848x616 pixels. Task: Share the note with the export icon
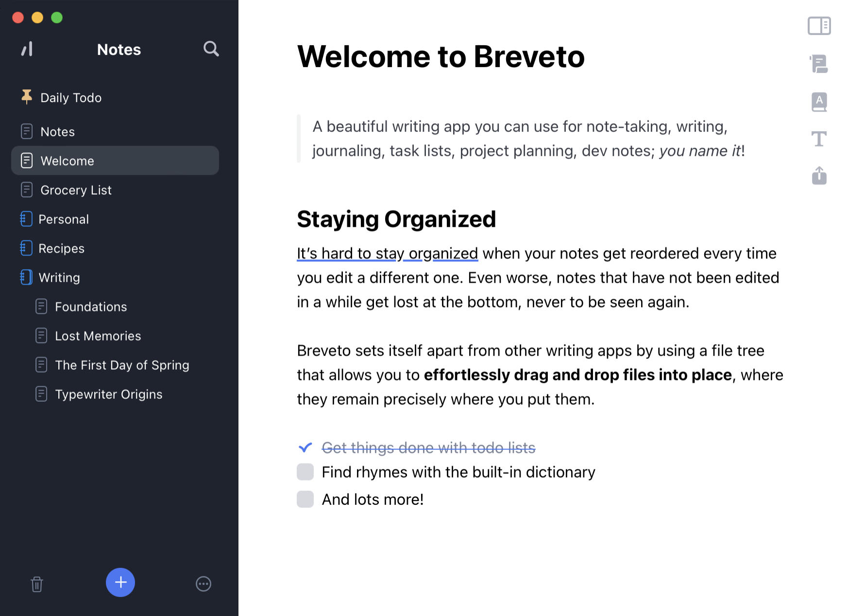tap(819, 175)
